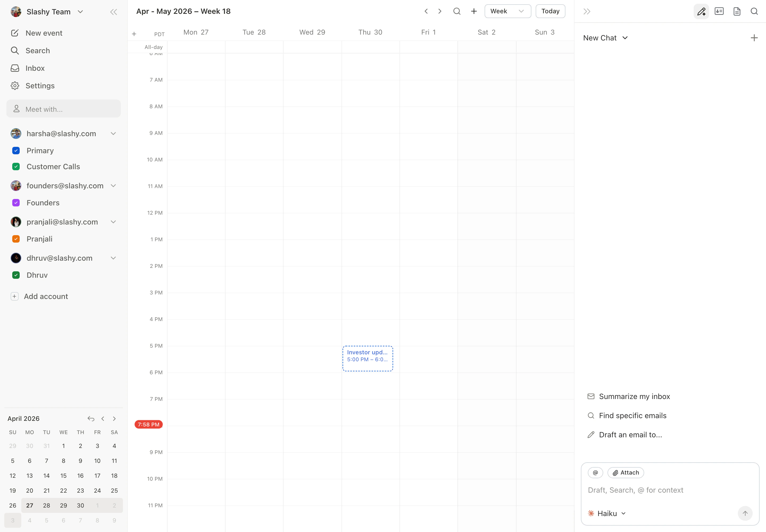Click the Today button
Screen dimensions: 766x532
(x=550, y=11)
